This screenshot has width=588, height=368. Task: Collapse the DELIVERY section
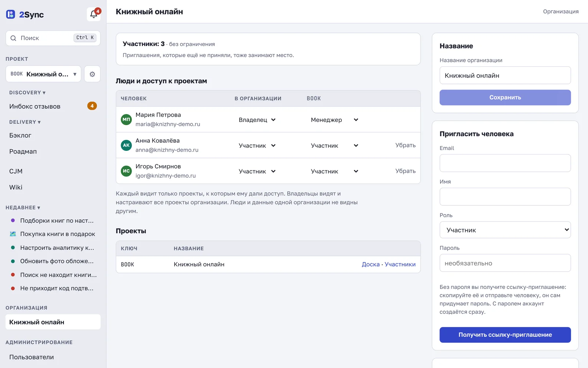pyautogui.click(x=25, y=122)
